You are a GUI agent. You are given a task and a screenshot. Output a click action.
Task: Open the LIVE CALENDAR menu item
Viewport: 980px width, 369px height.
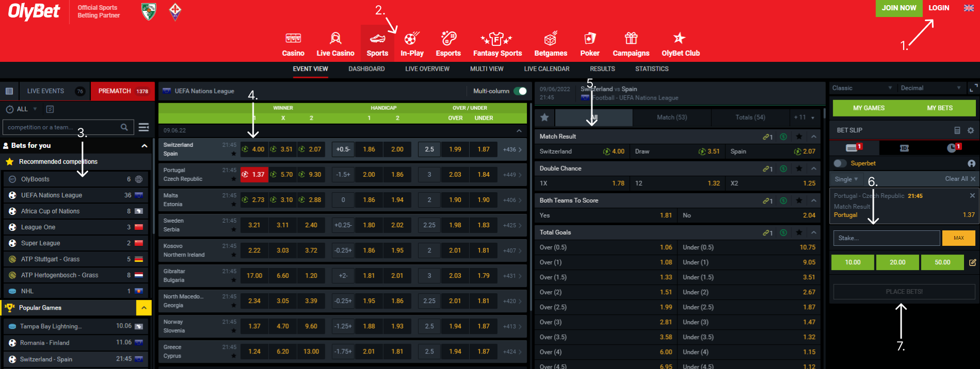(x=546, y=69)
